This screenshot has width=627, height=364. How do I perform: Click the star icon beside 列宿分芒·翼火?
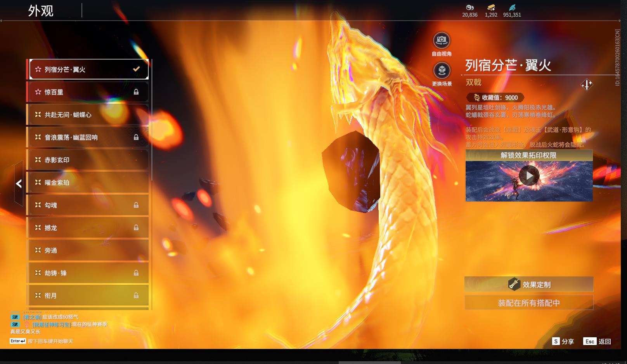pos(38,69)
